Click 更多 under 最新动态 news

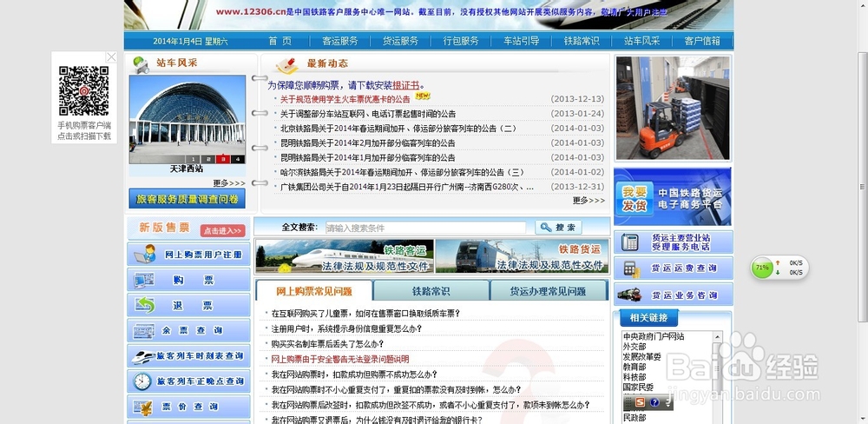pos(589,201)
